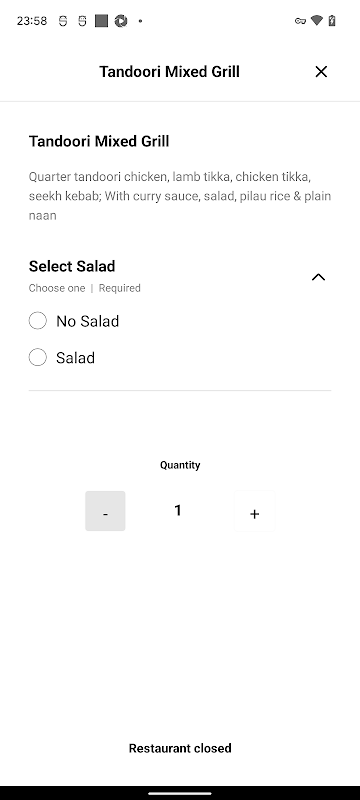Tap the item description paragraph

click(180, 196)
